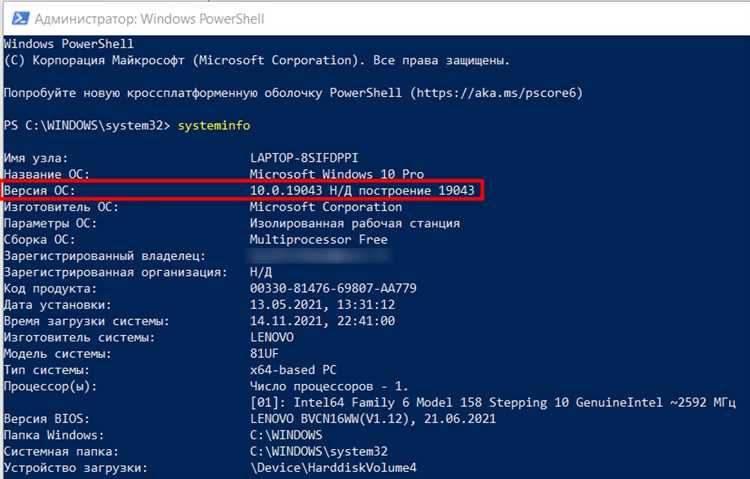
Task: Click the window title 'Администратор: Windows PowerShell'
Action: (x=149, y=19)
